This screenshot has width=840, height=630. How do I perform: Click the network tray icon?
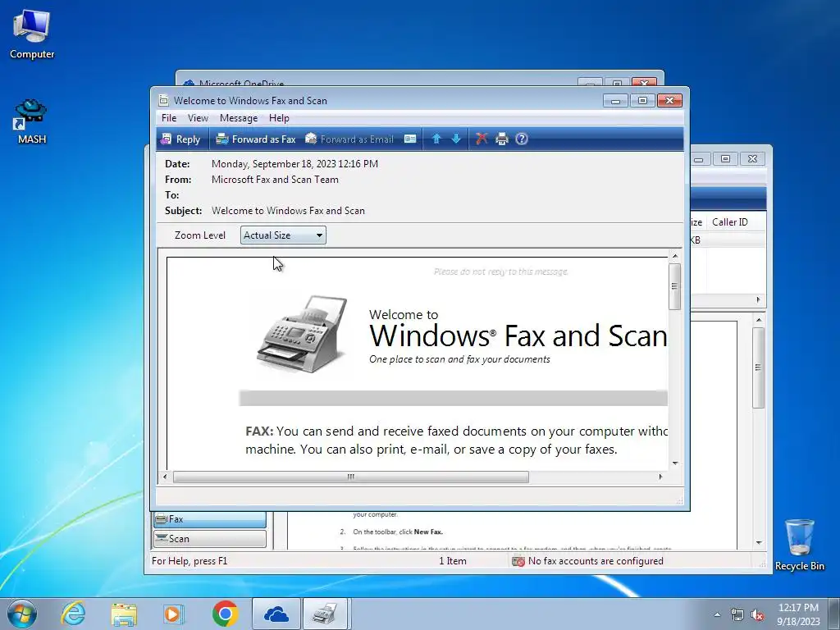coord(737,615)
